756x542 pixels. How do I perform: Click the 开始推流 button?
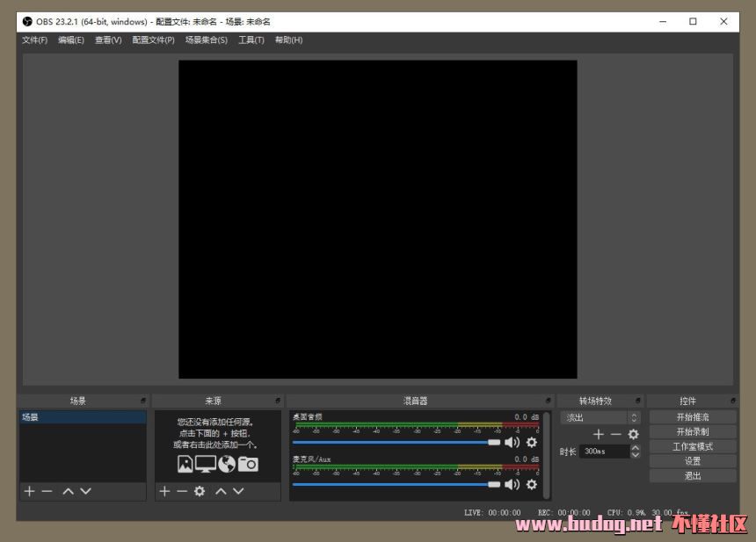coord(693,417)
